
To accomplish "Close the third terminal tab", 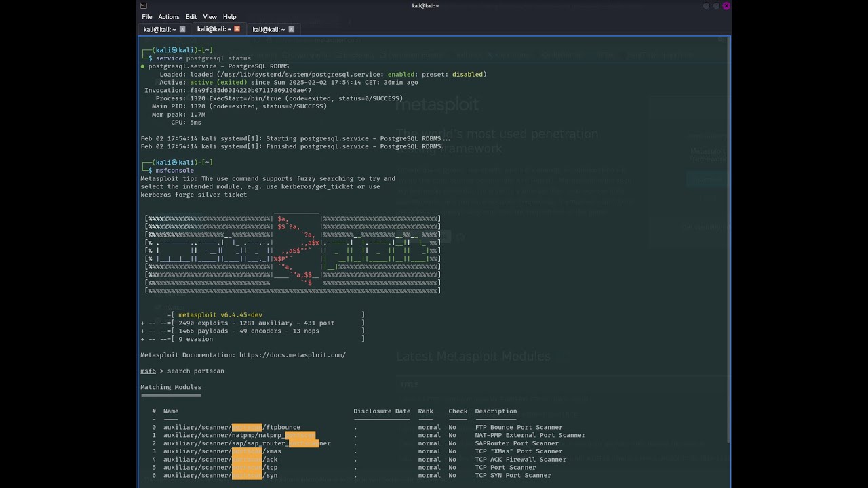I will click(292, 29).
